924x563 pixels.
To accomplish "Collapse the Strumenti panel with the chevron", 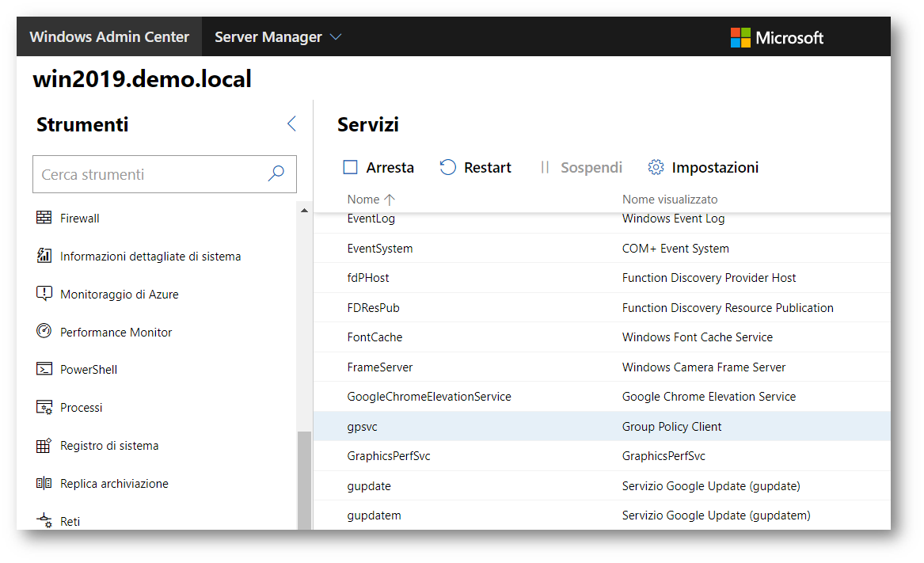I will 291,124.
